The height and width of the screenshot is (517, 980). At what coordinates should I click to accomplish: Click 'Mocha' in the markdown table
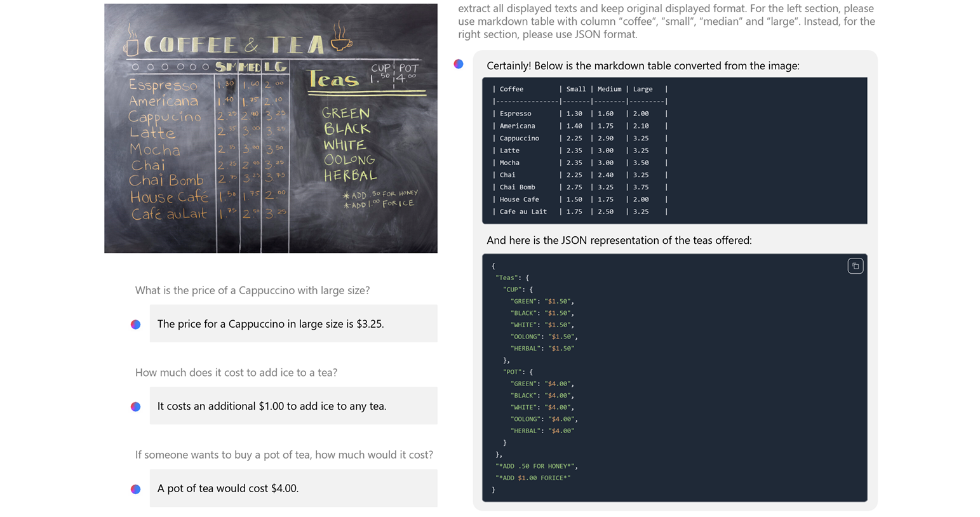coord(509,163)
